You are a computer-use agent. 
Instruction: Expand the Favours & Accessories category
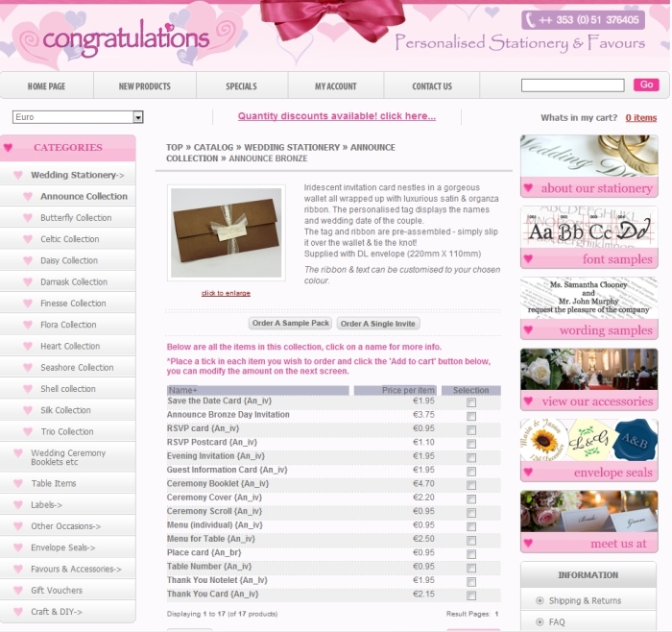point(76,569)
